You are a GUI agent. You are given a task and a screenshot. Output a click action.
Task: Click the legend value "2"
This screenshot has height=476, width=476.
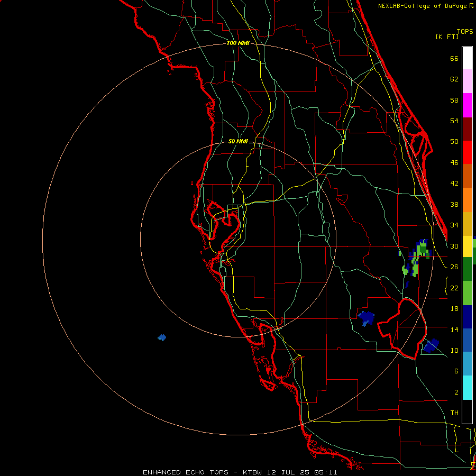click(x=456, y=392)
